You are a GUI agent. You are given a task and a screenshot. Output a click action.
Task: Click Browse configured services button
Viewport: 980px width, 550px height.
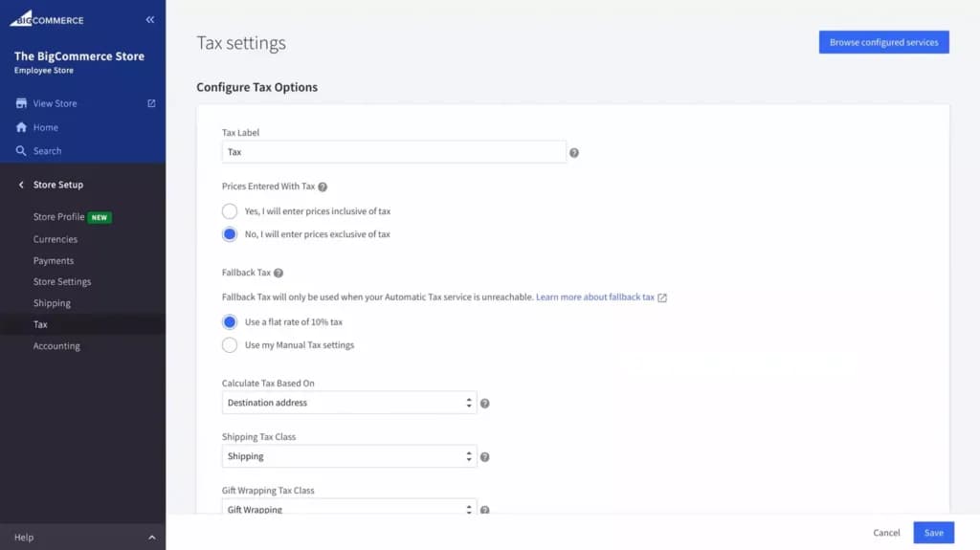tap(883, 42)
